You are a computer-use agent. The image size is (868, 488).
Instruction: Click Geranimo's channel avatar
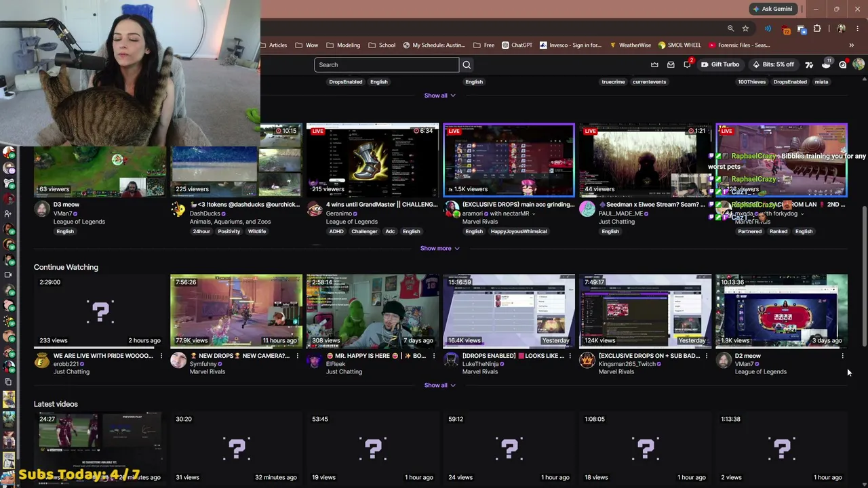[x=315, y=209]
